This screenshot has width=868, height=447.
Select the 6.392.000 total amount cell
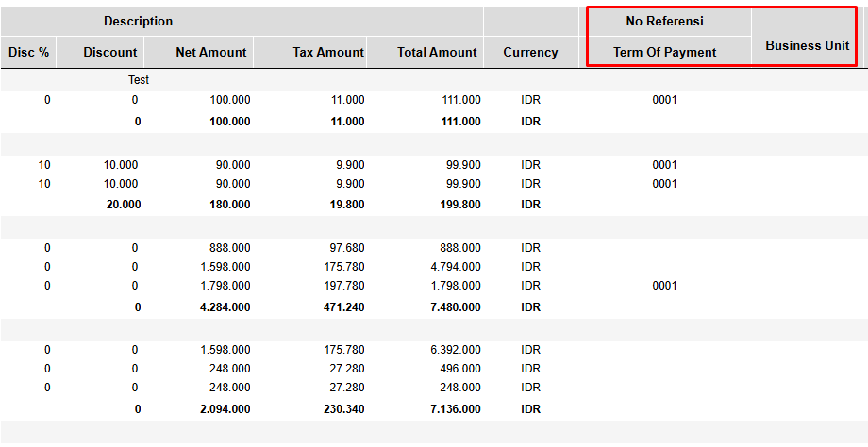click(x=455, y=350)
